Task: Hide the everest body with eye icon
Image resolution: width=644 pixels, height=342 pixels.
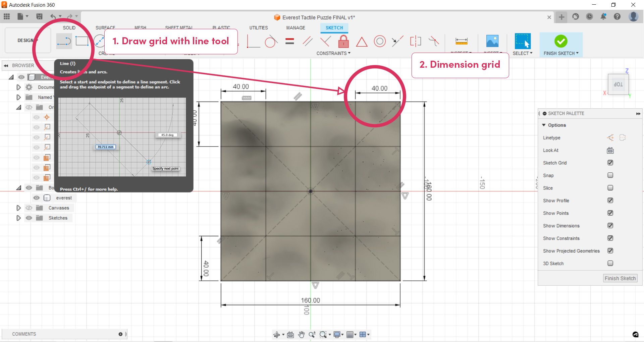Action: point(37,198)
